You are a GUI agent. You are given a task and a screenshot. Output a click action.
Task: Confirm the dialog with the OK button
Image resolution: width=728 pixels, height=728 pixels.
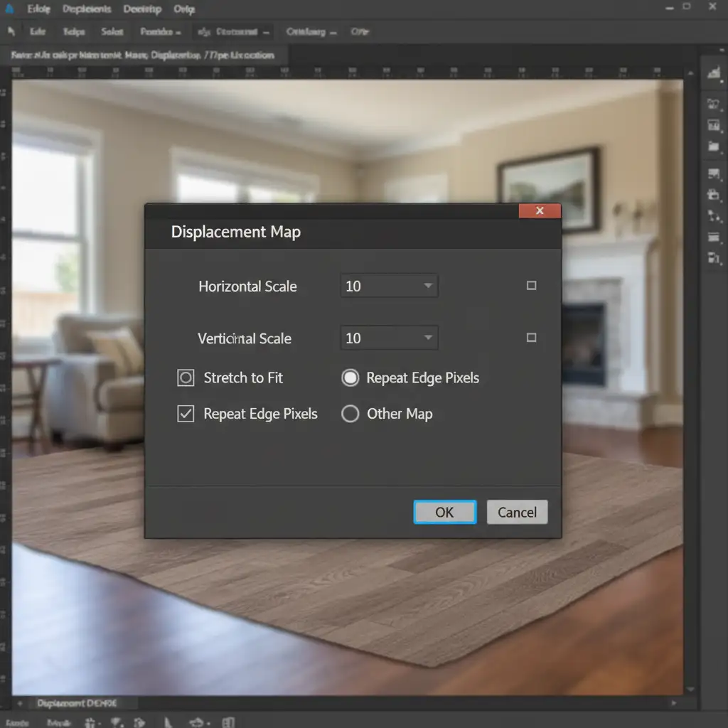click(x=445, y=512)
